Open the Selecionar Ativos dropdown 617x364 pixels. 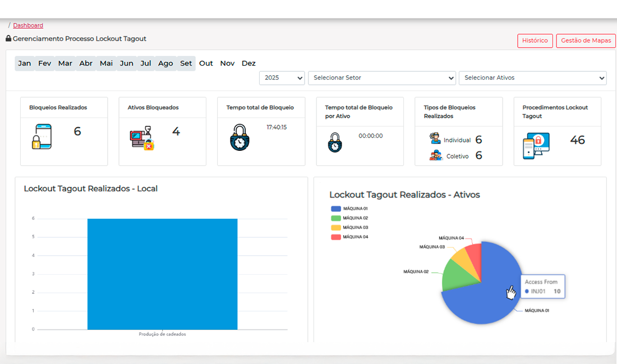point(532,78)
